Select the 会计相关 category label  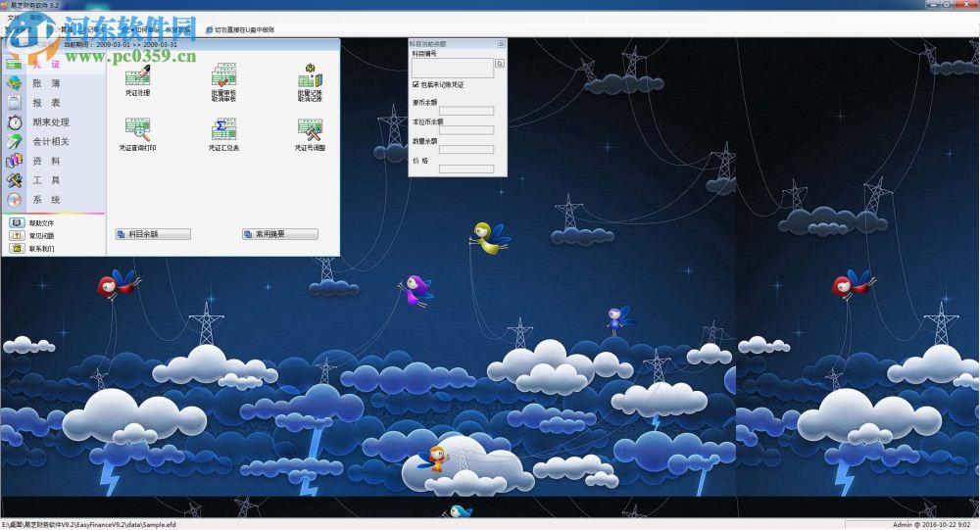pos(51,141)
